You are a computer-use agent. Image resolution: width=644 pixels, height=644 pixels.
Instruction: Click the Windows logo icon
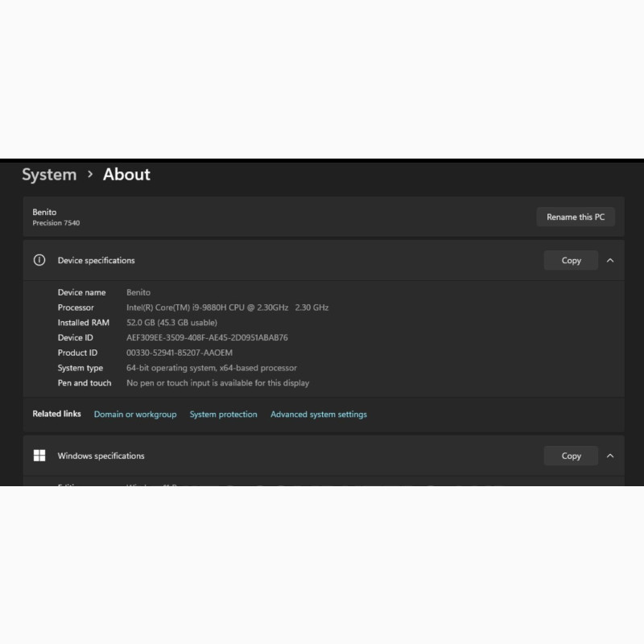point(39,456)
